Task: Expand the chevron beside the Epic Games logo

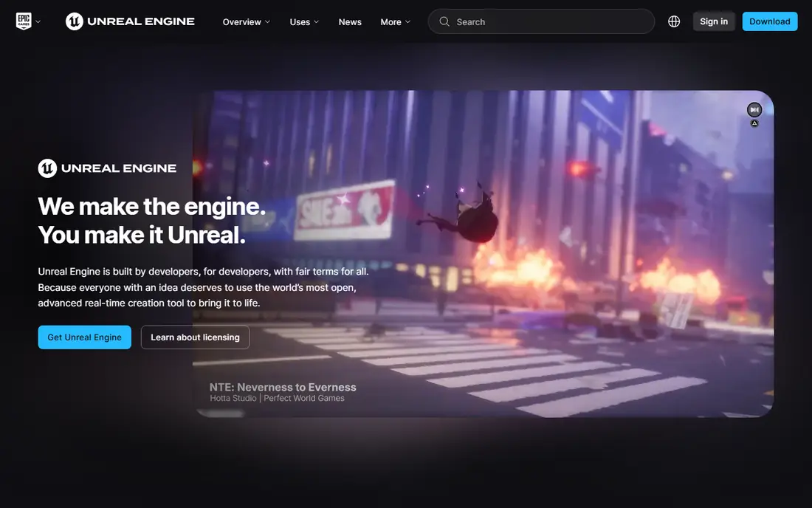Action: [x=38, y=21]
